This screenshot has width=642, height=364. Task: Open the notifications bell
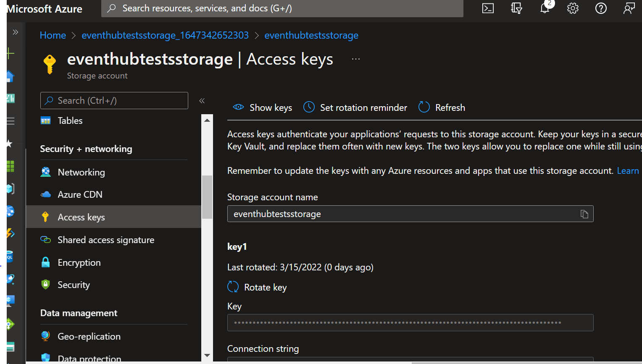(x=545, y=8)
